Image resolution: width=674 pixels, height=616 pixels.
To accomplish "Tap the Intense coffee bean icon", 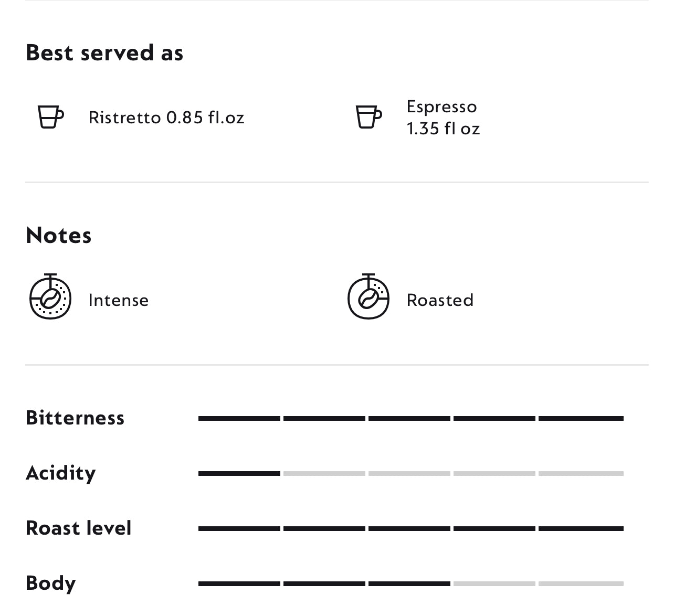I will (x=50, y=298).
